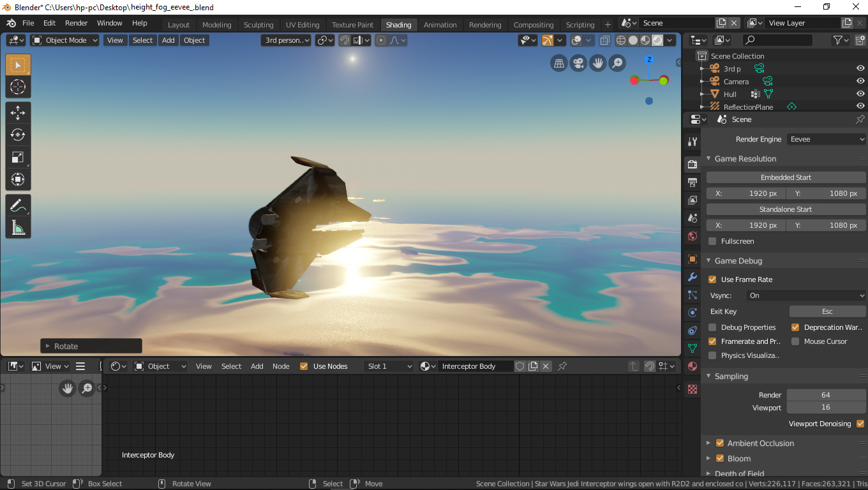This screenshot has height=490, width=868.
Task: Switch viewport to material preview shading
Action: pos(645,40)
